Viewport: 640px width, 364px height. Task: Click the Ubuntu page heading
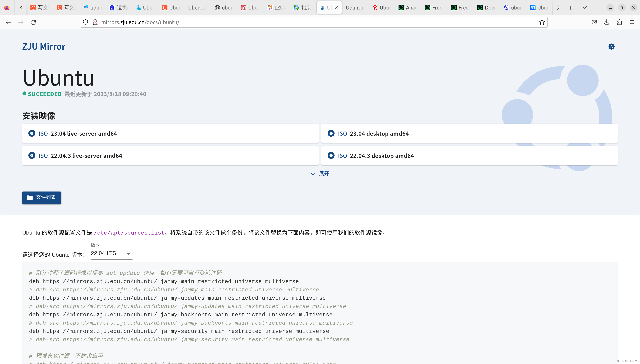58,78
